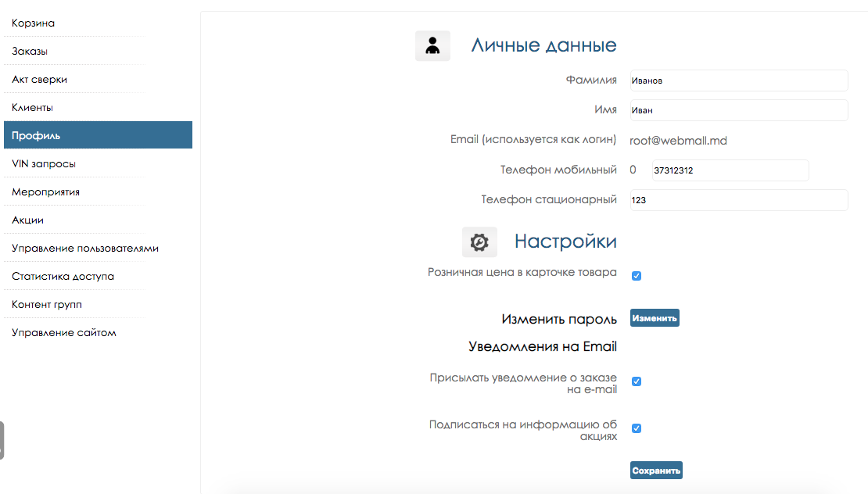This screenshot has width=868, height=494.
Task: Click the gear icon beside Настройки
Action: 479,242
